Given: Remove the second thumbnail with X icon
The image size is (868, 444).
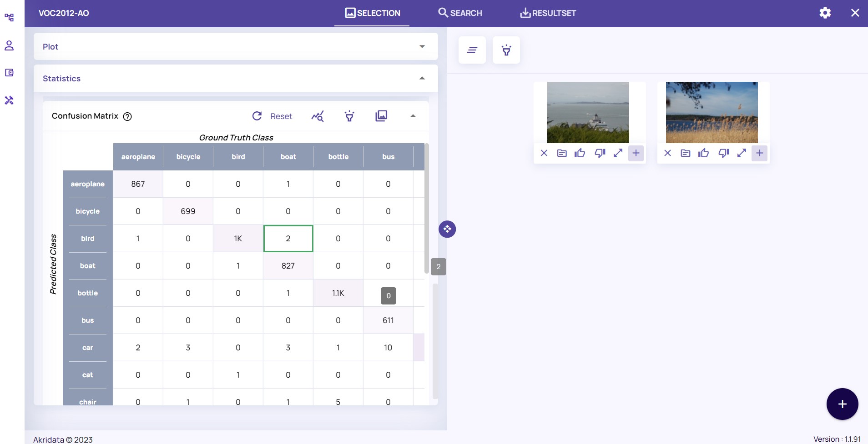Looking at the screenshot, I should [x=668, y=153].
